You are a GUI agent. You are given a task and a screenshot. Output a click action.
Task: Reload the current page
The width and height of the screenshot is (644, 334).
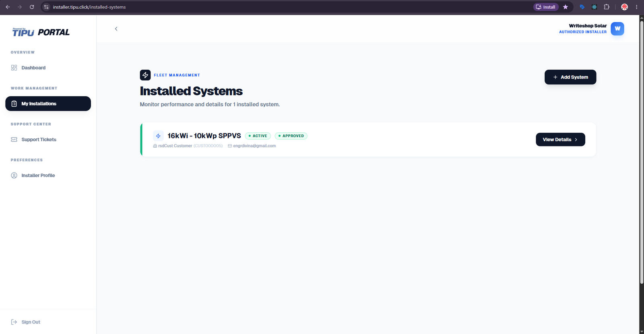(x=32, y=7)
